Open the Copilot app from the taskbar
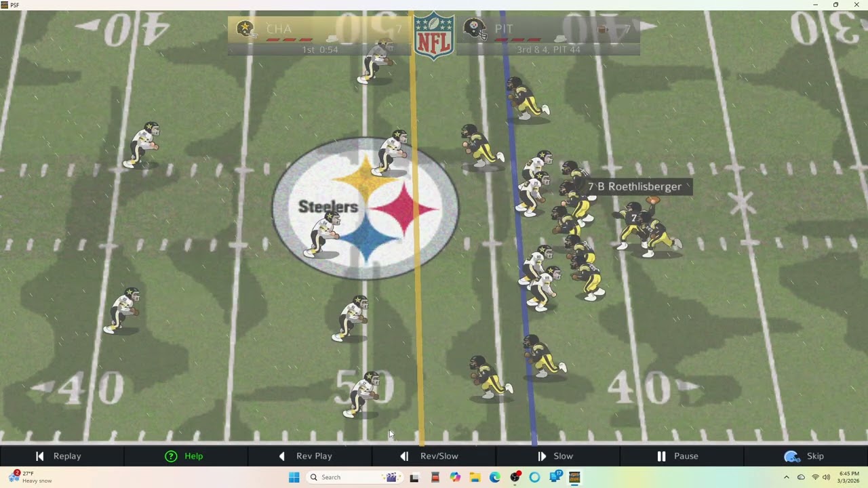The width and height of the screenshot is (868, 488). point(455,477)
